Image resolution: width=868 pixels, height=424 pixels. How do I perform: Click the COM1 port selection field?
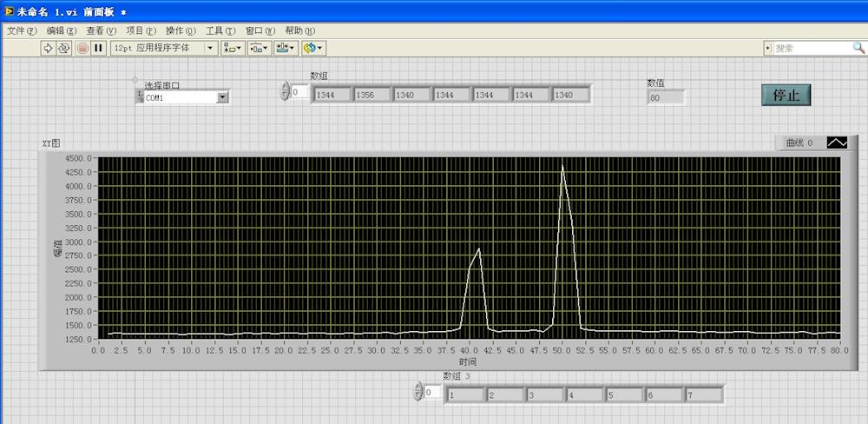(180, 97)
